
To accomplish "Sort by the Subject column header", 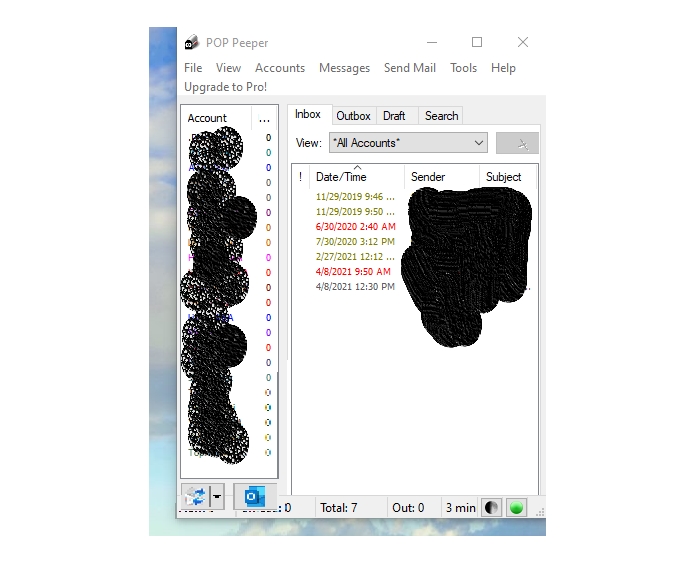I will 508,177.
